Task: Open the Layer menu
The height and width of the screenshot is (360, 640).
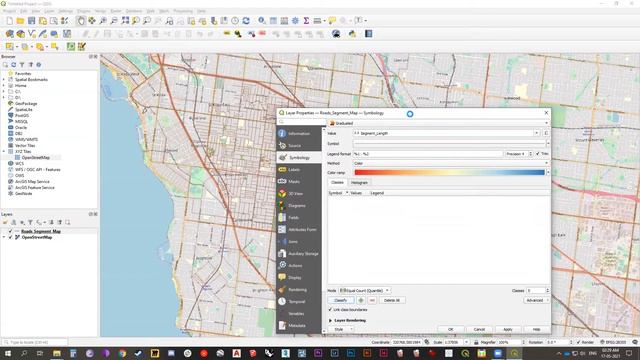Action: [x=49, y=11]
